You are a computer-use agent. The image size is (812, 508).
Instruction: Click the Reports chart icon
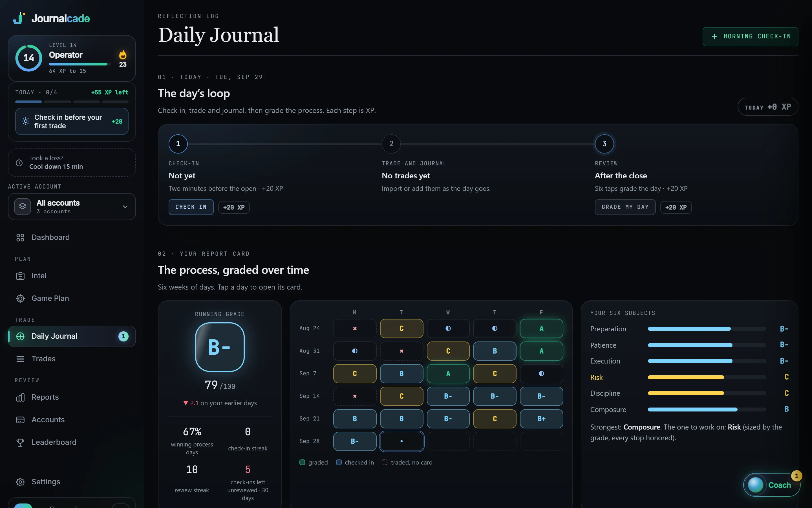point(20,397)
